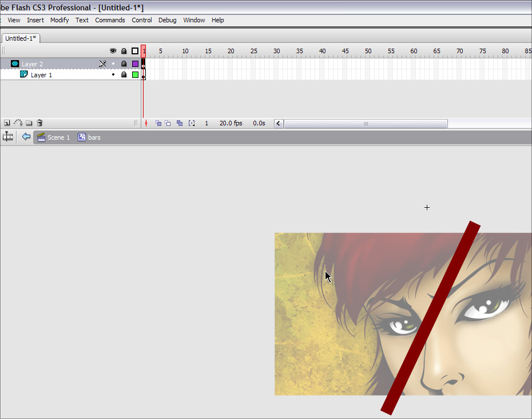Image resolution: width=532 pixels, height=419 pixels.
Task: Enable Onion Skin button
Action: pos(158,123)
